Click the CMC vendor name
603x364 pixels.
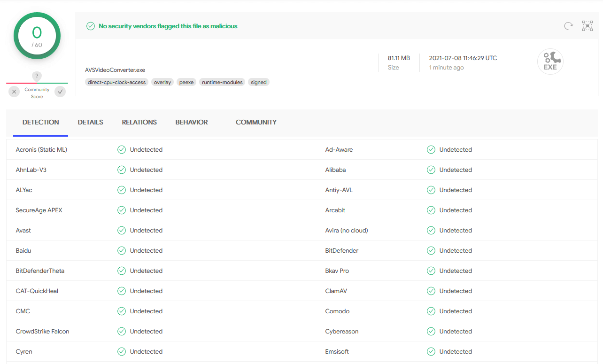[x=23, y=311]
